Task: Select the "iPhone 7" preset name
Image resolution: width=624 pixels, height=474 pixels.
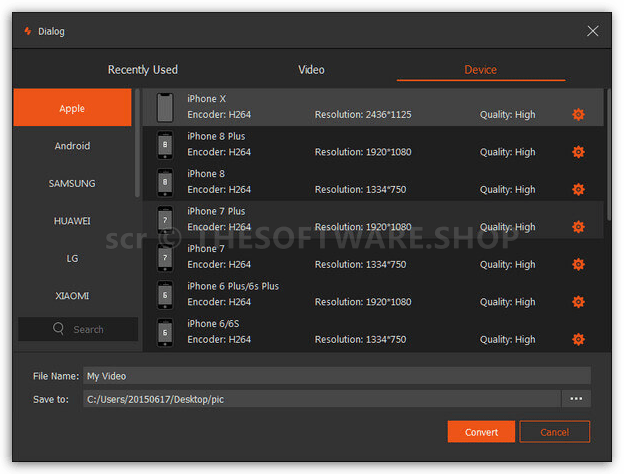Action: (x=206, y=249)
